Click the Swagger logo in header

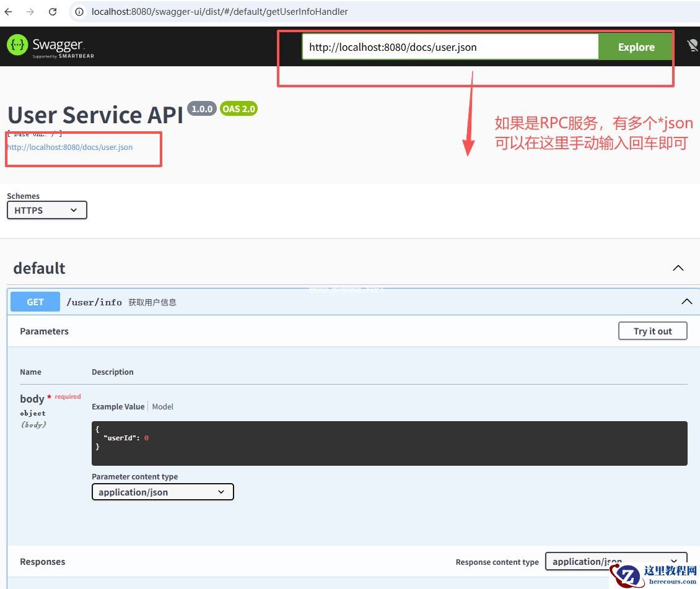51,46
